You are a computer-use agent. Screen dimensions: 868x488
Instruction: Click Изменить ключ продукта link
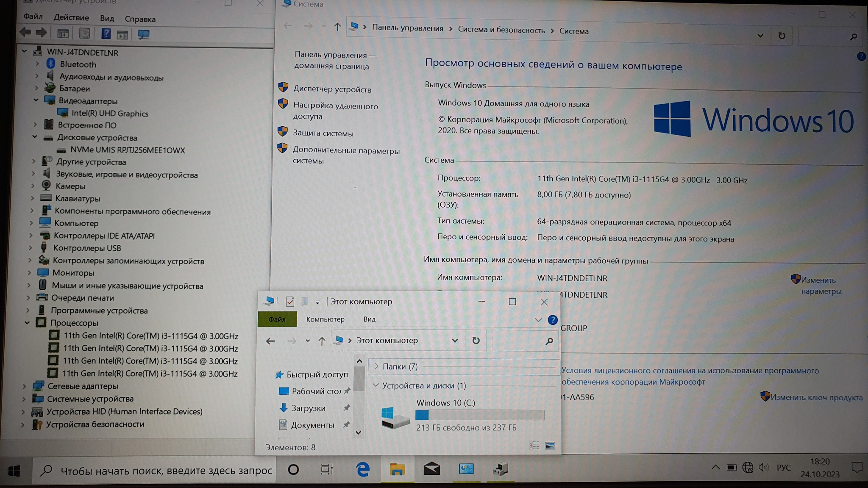(816, 397)
